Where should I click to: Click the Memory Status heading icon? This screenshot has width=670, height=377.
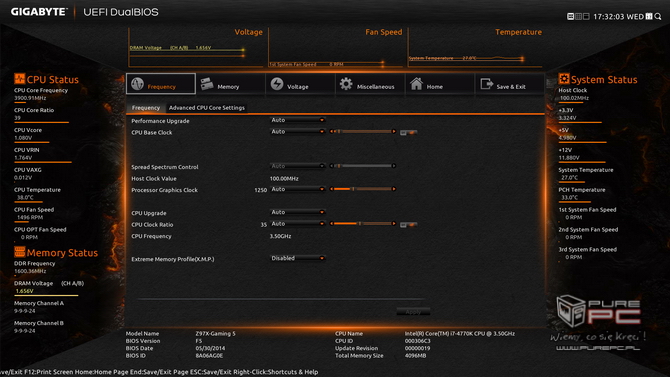tap(19, 252)
